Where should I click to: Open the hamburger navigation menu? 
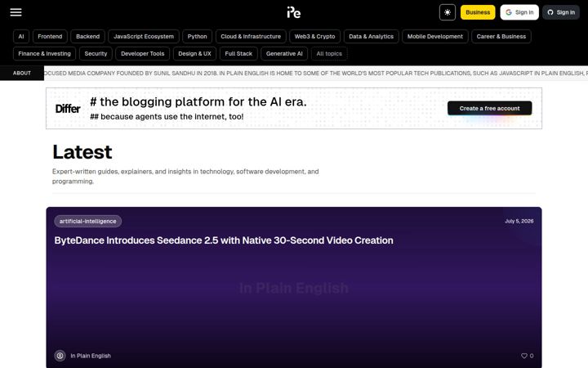pos(16,12)
